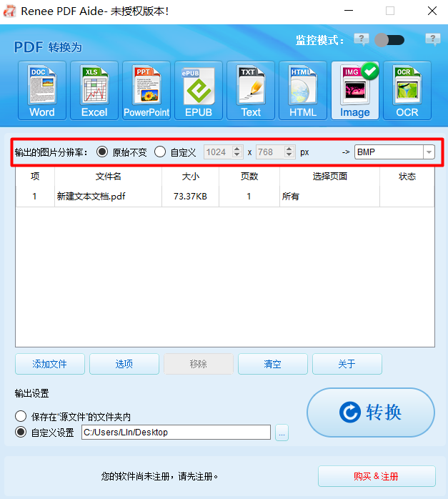Choose the OCR conversion icon

pos(407,91)
